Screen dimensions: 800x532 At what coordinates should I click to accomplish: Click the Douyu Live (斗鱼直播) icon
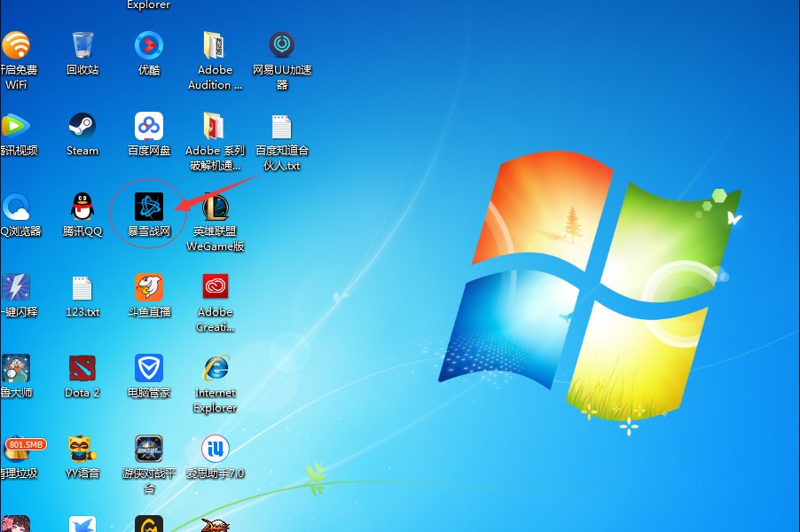coord(149,287)
